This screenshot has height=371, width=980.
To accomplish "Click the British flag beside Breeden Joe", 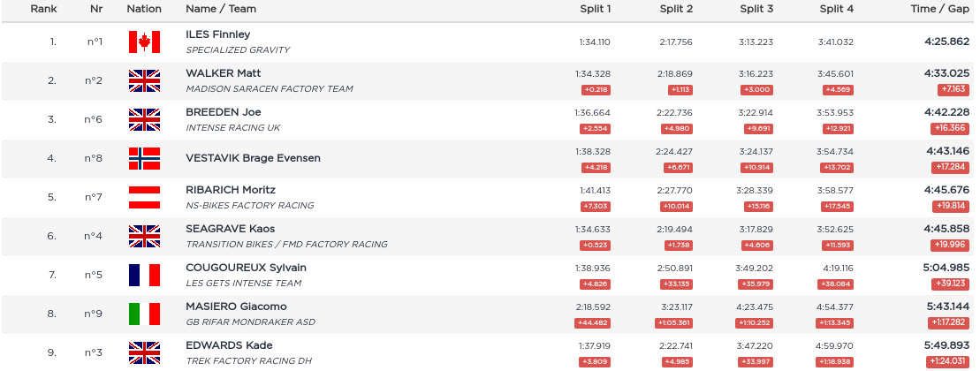I will (144, 119).
